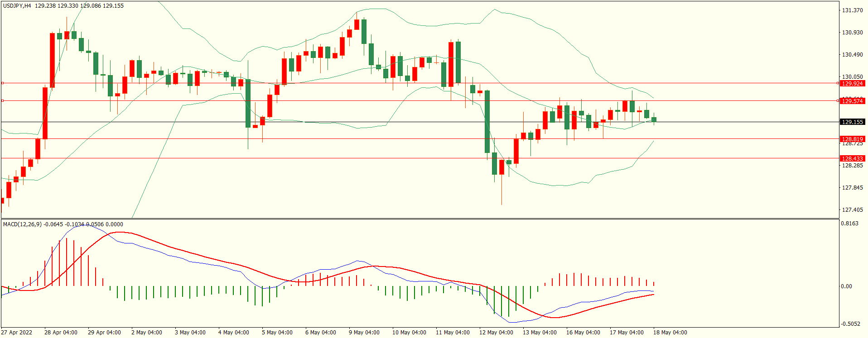This screenshot has width=868, height=338.
Task: Click the 0.8163 MACD scale value
Action: point(849,224)
